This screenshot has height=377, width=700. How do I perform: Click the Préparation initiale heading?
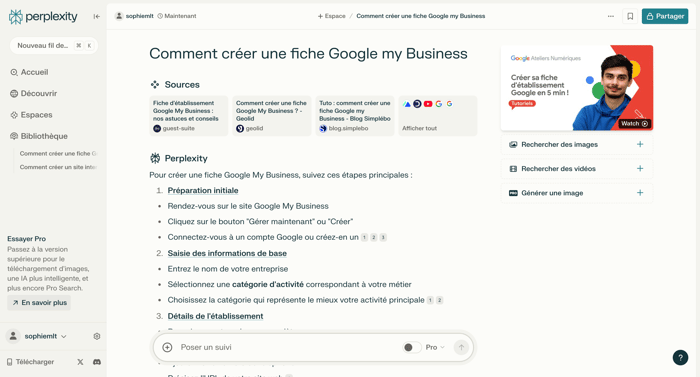203,190
